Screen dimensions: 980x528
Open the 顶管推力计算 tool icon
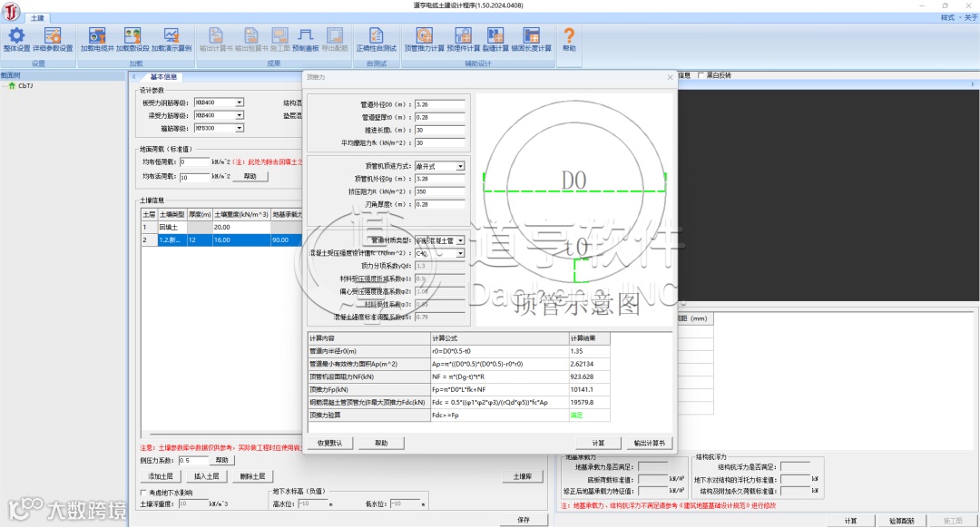tap(424, 37)
